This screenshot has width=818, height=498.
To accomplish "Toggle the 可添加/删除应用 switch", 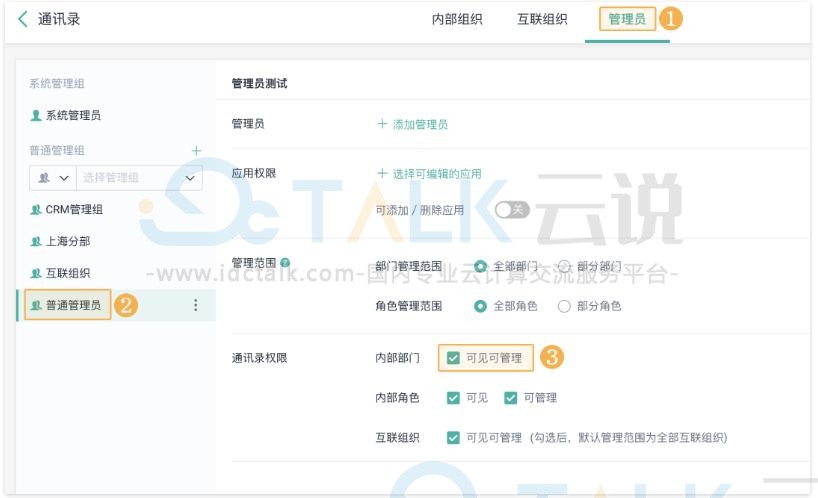I will click(512, 210).
